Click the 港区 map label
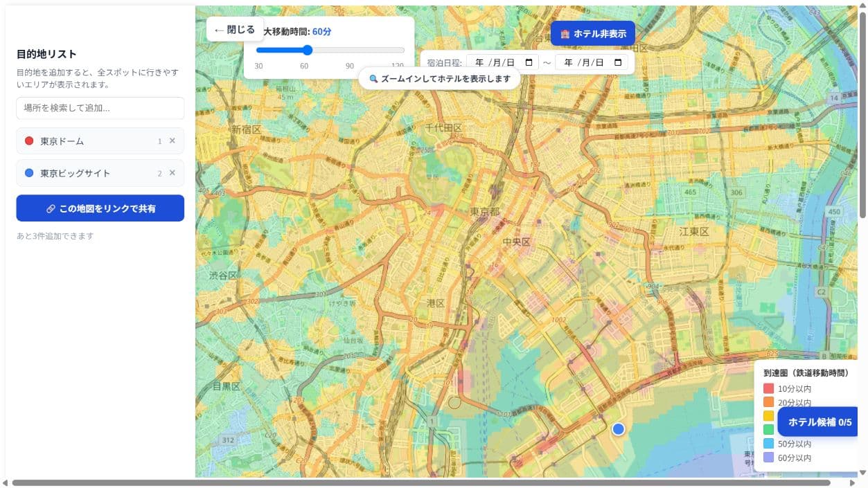Image resolution: width=868 pixels, height=488 pixels. pos(436,303)
